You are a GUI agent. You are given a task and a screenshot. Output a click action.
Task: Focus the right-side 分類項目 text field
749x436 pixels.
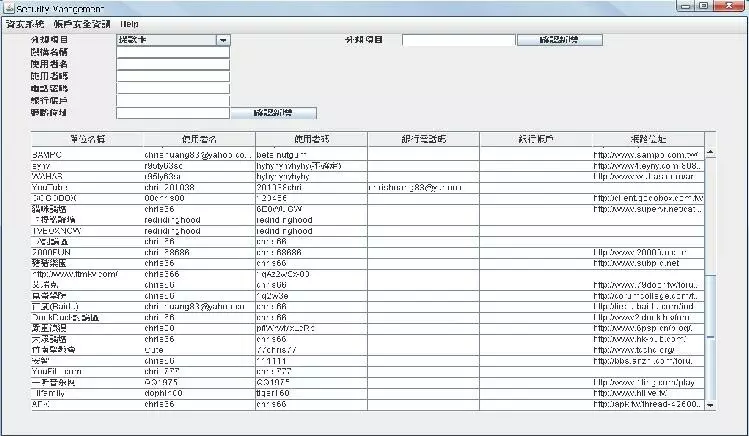point(459,40)
